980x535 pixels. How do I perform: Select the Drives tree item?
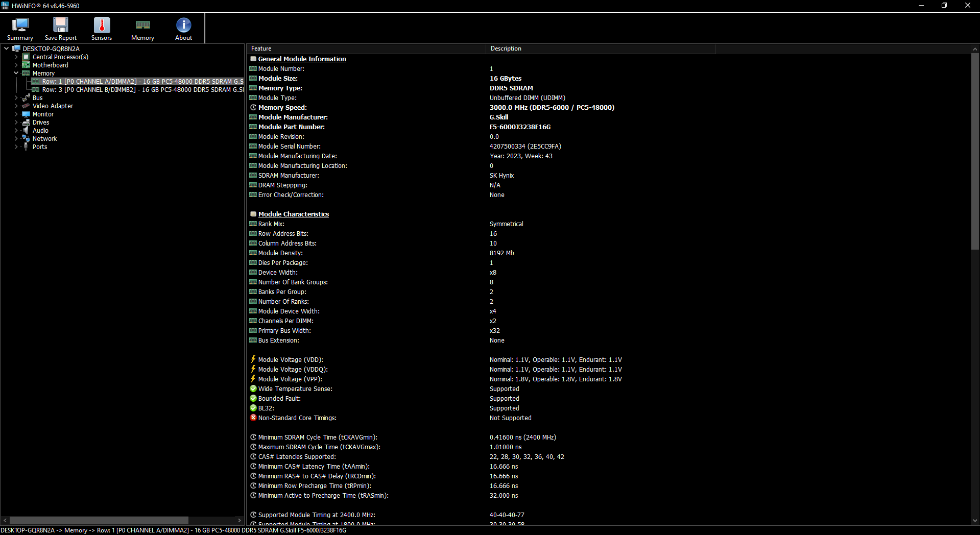[41, 122]
